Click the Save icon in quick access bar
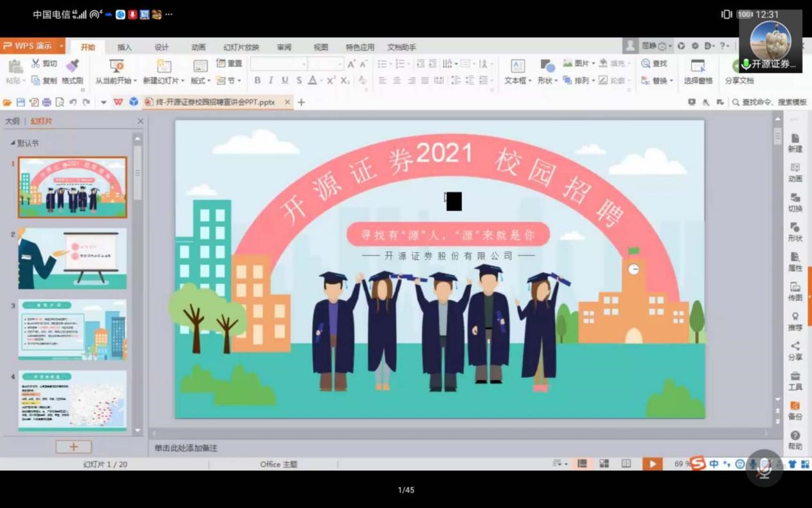This screenshot has width=812, height=508. click(x=21, y=102)
